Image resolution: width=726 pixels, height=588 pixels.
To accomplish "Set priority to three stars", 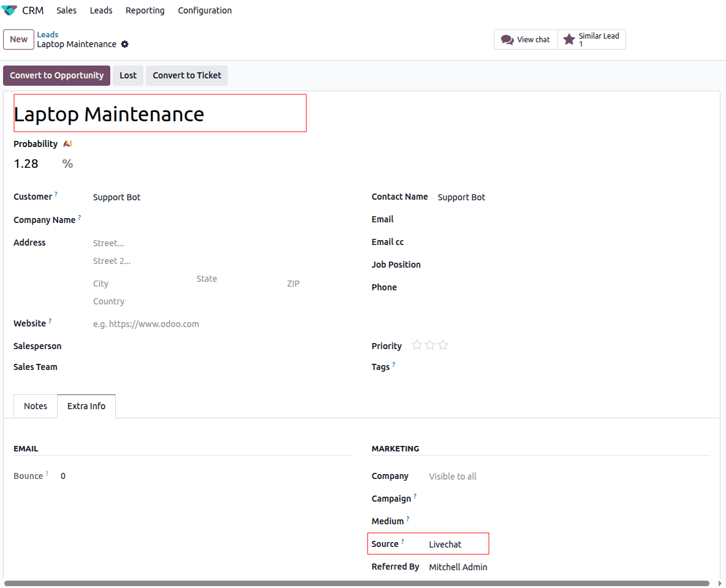I will (x=443, y=345).
